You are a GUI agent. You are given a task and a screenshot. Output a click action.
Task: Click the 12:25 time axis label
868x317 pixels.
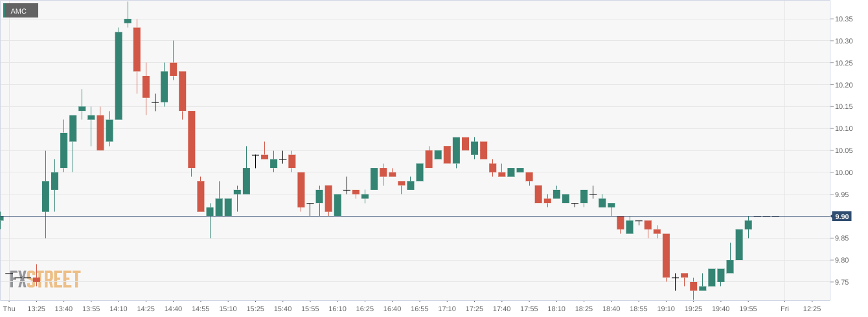coord(812,309)
